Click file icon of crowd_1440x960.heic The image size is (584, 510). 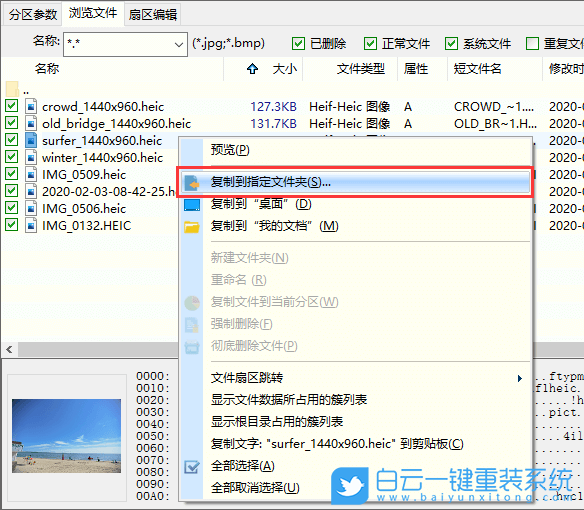pos(31,107)
